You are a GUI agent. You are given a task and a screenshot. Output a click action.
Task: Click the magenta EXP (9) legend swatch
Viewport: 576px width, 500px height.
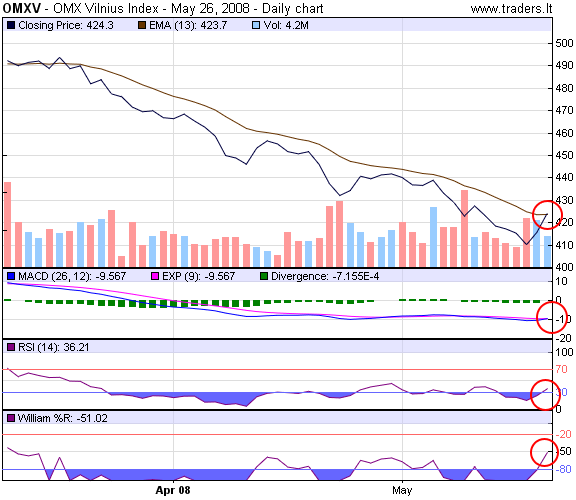pos(155,276)
